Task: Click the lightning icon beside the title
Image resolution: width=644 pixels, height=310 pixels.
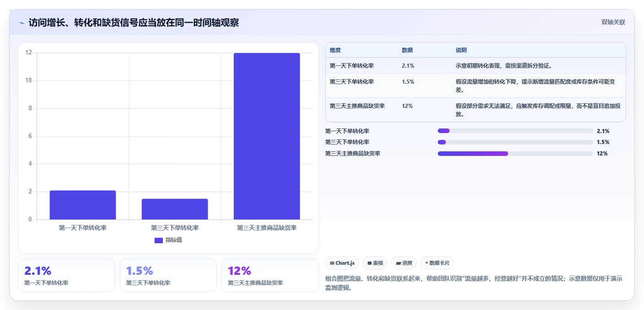Action: 21,22
